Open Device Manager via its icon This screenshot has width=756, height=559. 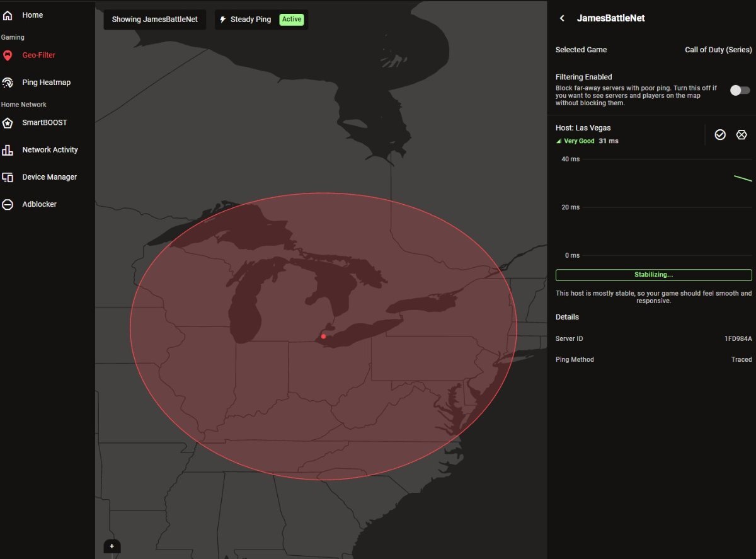click(8, 177)
